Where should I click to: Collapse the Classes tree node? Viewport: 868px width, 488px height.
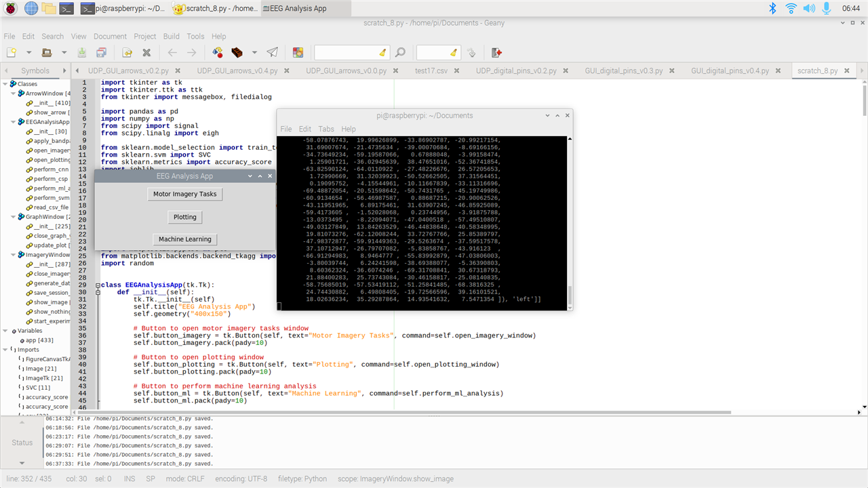(x=5, y=84)
